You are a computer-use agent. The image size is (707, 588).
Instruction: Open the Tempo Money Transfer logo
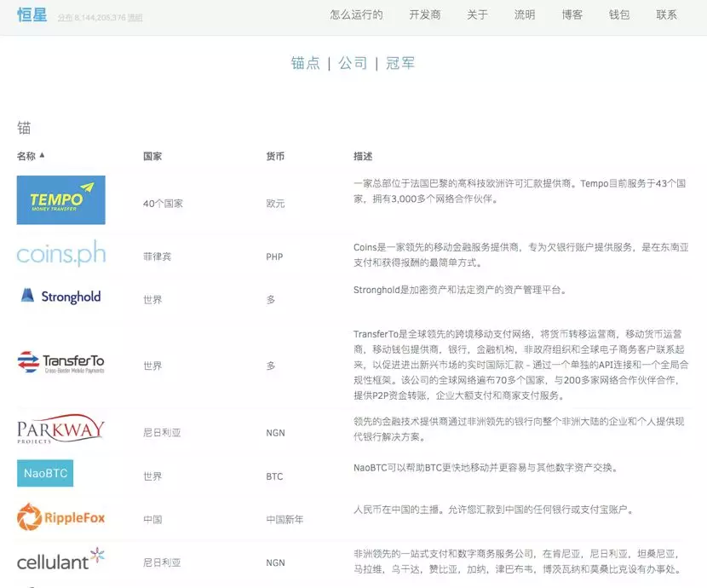coord(60,200)
